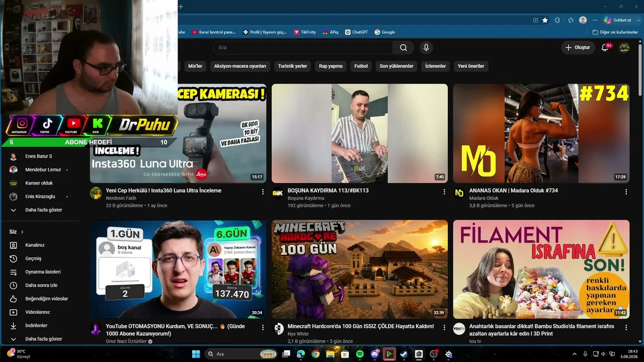Click the YouTube search magnifier button

click(404, 47)
